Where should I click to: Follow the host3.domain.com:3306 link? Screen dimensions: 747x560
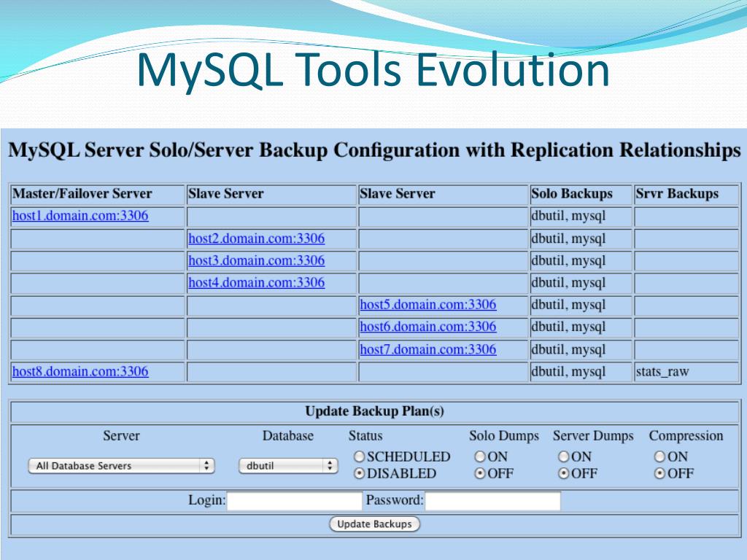pyautogui.click(x=256, y=260)
